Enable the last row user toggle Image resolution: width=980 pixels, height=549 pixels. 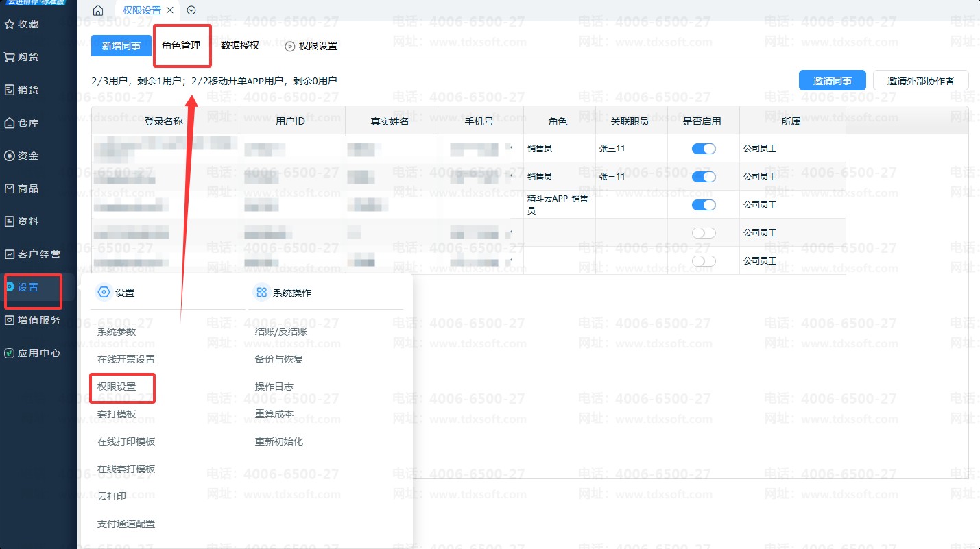pyautogui.click(x=704, y=261)
